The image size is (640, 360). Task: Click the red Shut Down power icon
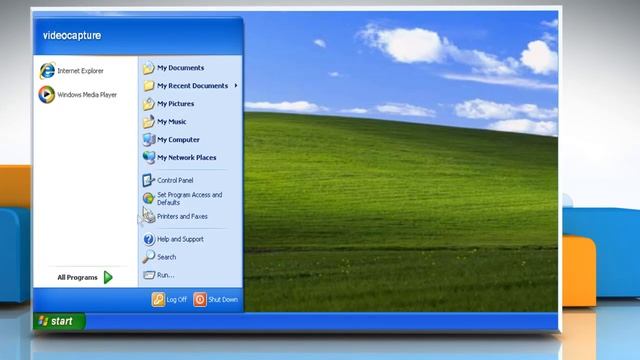pos(200,299)
